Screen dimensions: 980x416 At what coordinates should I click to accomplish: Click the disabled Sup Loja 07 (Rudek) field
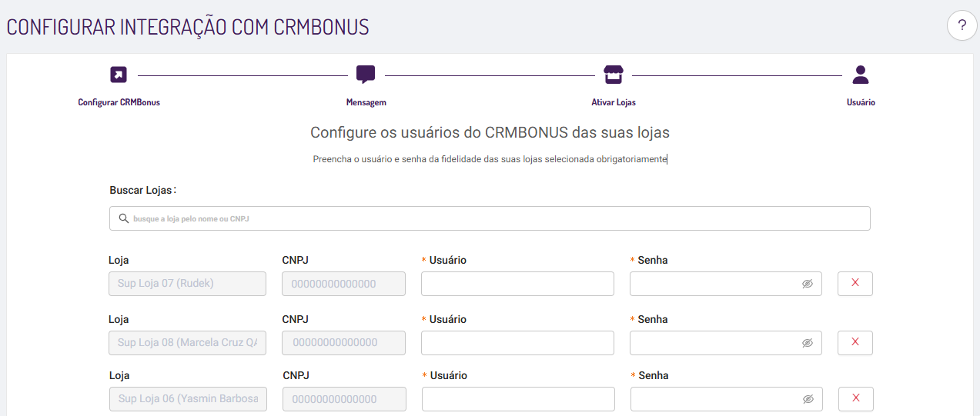click(187, 284)
